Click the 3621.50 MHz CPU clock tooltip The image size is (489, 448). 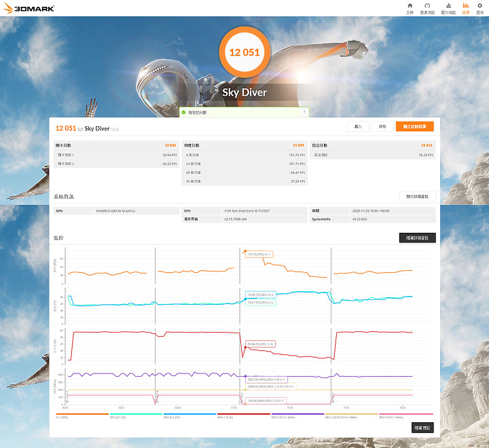[x=266, y=379]
